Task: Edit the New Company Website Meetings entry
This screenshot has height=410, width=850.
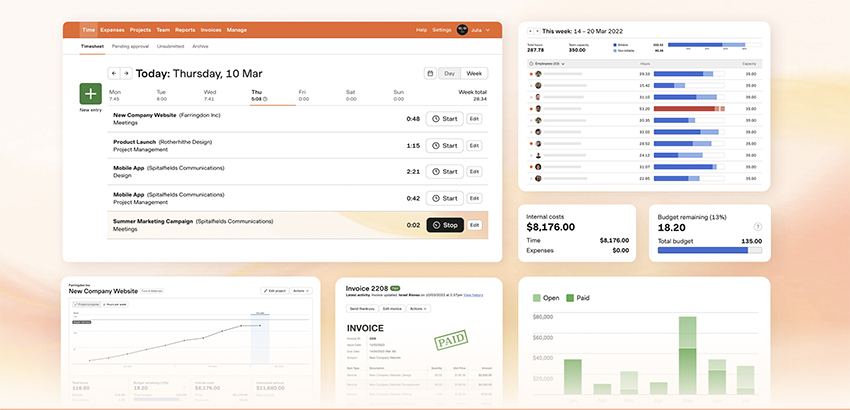Action: coord(474,119)
